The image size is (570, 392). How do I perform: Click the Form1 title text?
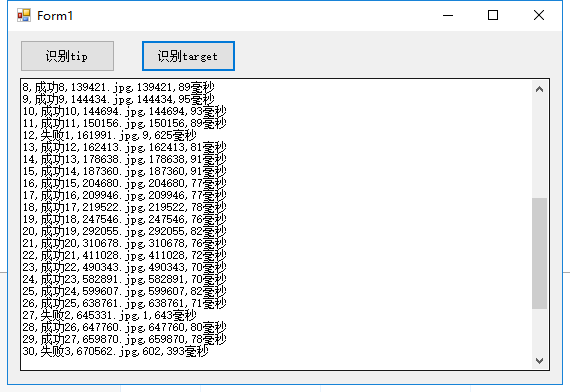coord(55,16)
